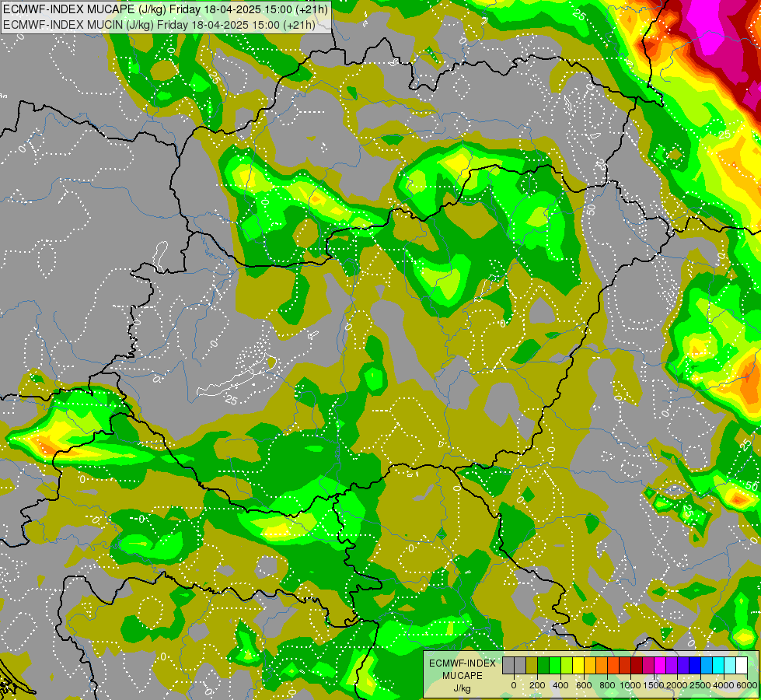Viewport: 761px width, 700px height.
Task: Select the lime yellow-green legend swatch
Action: tap(567, 666)
